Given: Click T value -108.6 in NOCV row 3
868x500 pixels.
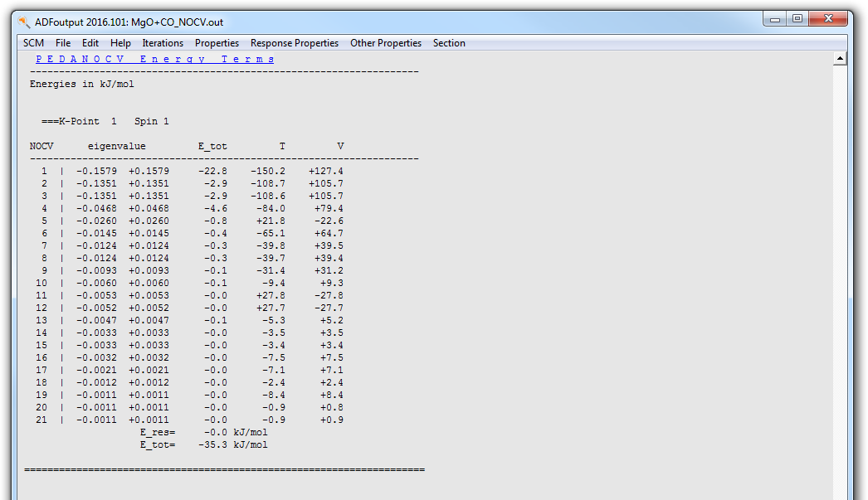Looking at the screenshot, I should click(x=268, y=197).
